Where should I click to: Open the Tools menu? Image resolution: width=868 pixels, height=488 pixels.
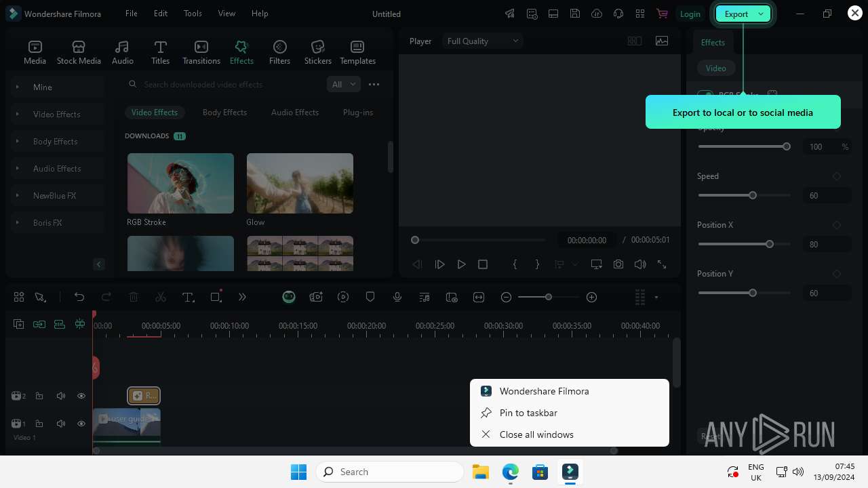pyautogui.click(x=193, y=14)
